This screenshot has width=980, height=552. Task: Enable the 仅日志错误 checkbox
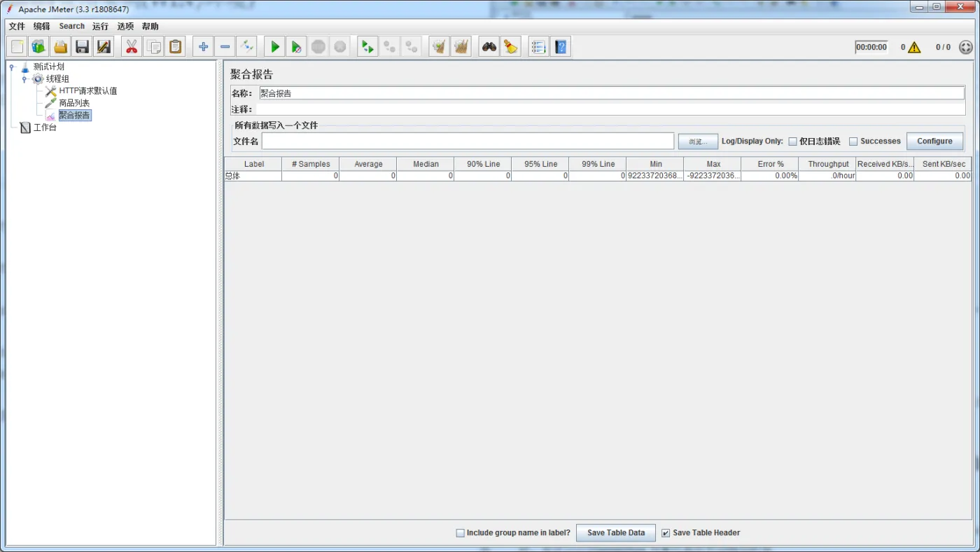pos(793,142)
